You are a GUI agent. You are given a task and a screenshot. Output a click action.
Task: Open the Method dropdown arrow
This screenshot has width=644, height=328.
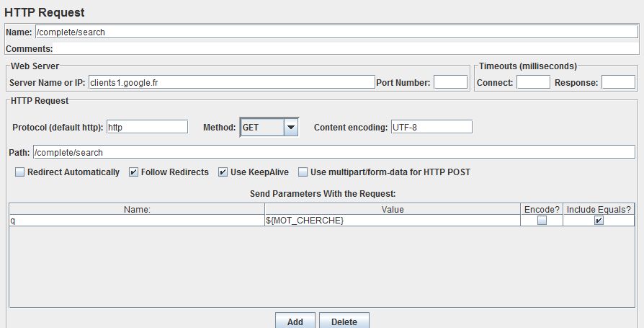(290, 127)
